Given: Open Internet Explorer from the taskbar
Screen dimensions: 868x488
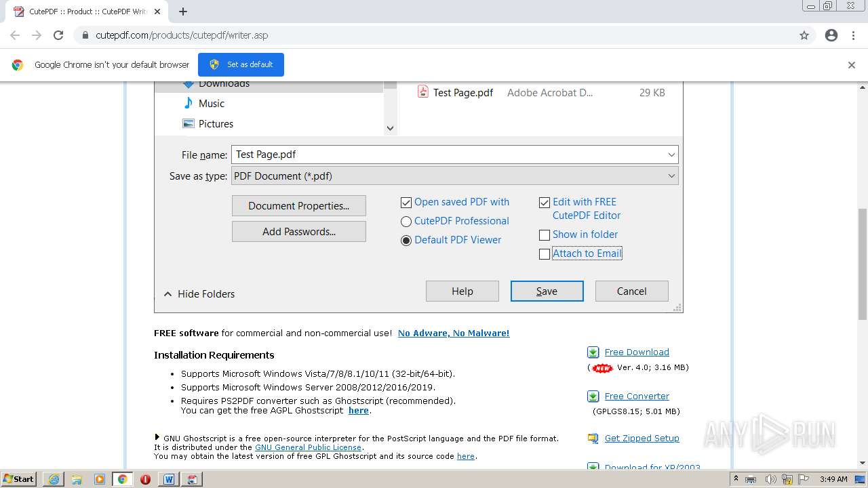Looking at the screenshot, I should point(54,479).
